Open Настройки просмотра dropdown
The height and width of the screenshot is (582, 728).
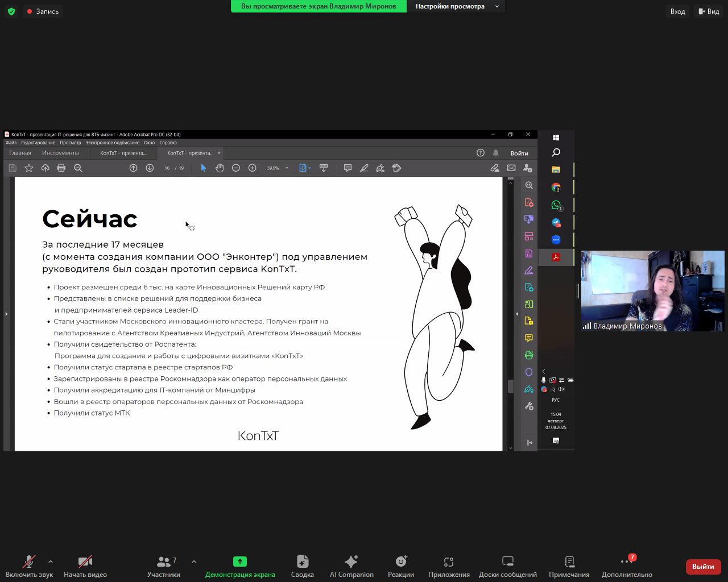(x=456, y=6)
